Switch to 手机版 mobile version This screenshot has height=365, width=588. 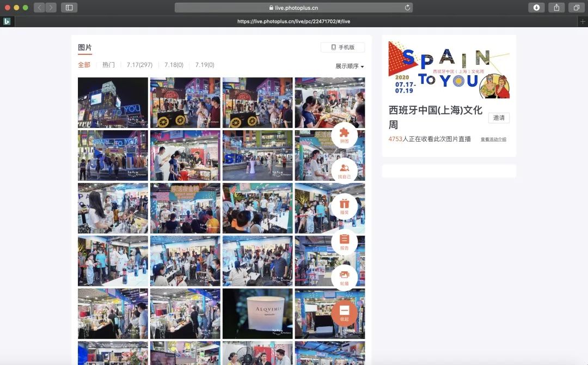(x=341, y=47)
